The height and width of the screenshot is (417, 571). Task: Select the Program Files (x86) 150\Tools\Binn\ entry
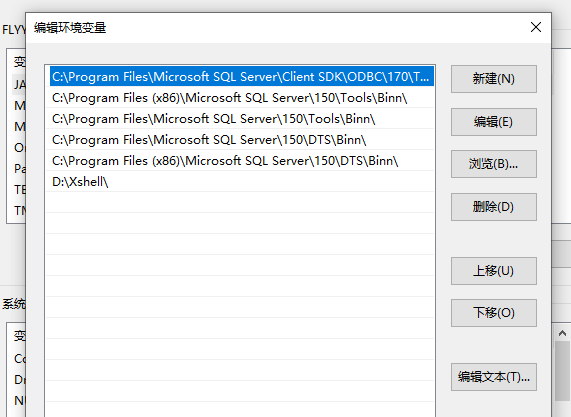[x=240, y=97]
